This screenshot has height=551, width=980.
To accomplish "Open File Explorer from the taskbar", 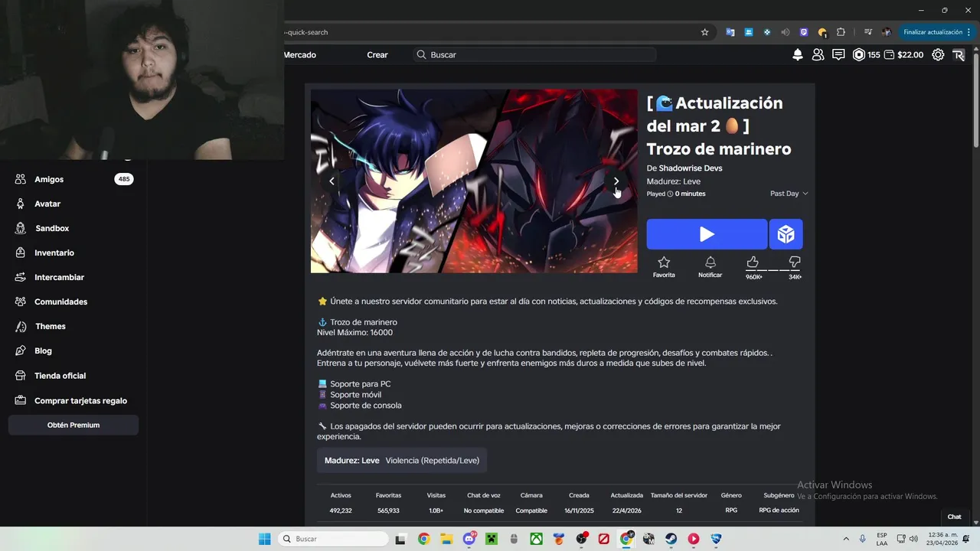I will coord(446,539).
